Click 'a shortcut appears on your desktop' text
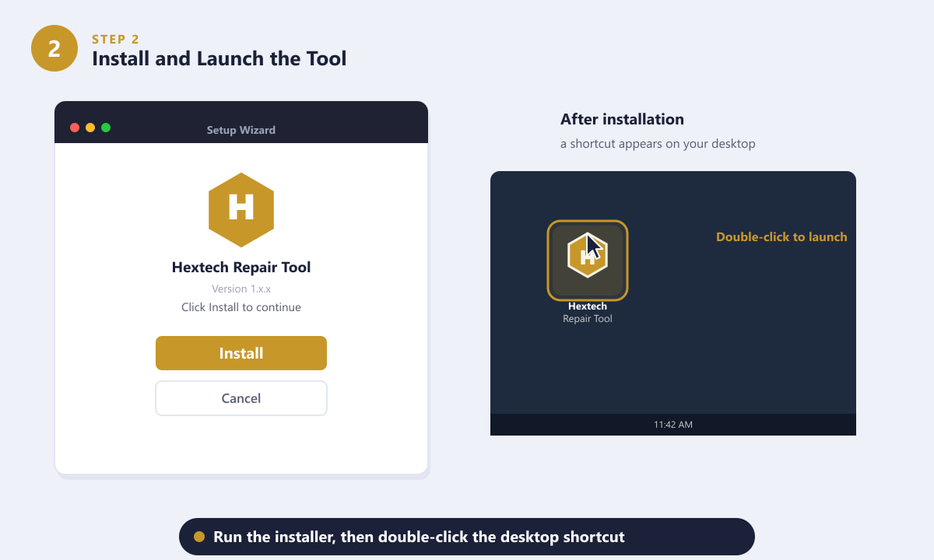 [658, 144]
